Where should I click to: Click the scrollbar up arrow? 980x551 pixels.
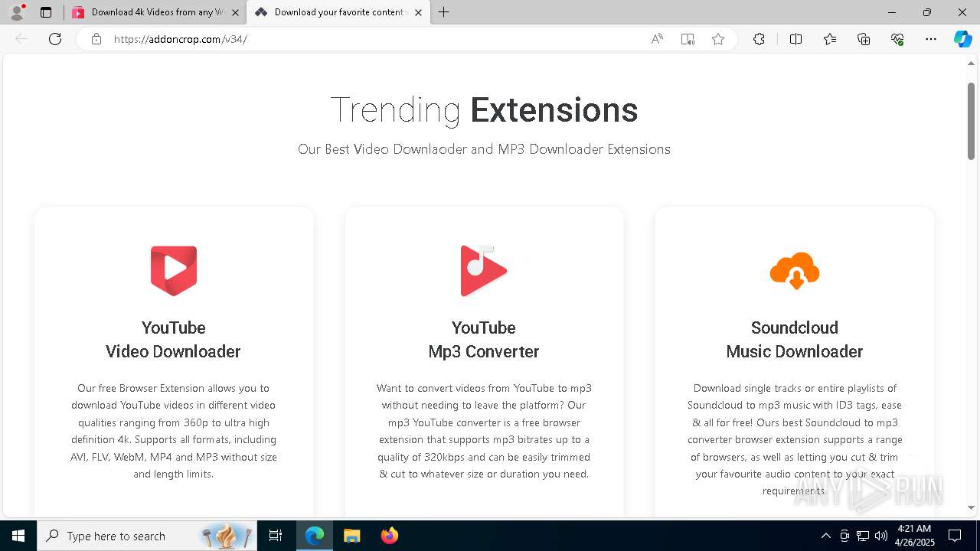click(972, 63)
